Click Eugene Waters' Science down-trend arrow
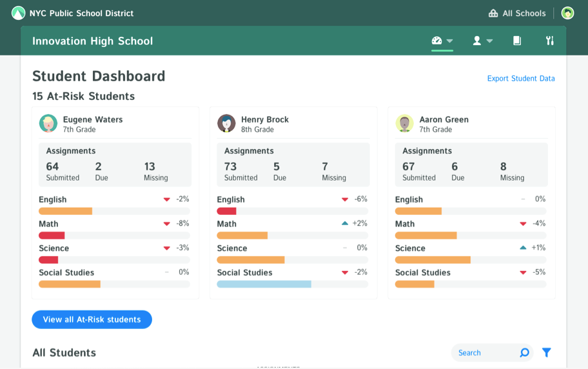This screenshot has height=369, width=588. 167,248
